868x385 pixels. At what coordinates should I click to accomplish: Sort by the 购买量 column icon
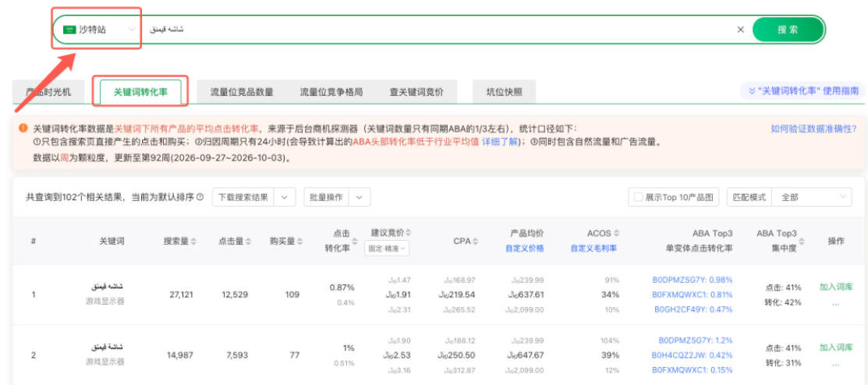click(299, 241)
